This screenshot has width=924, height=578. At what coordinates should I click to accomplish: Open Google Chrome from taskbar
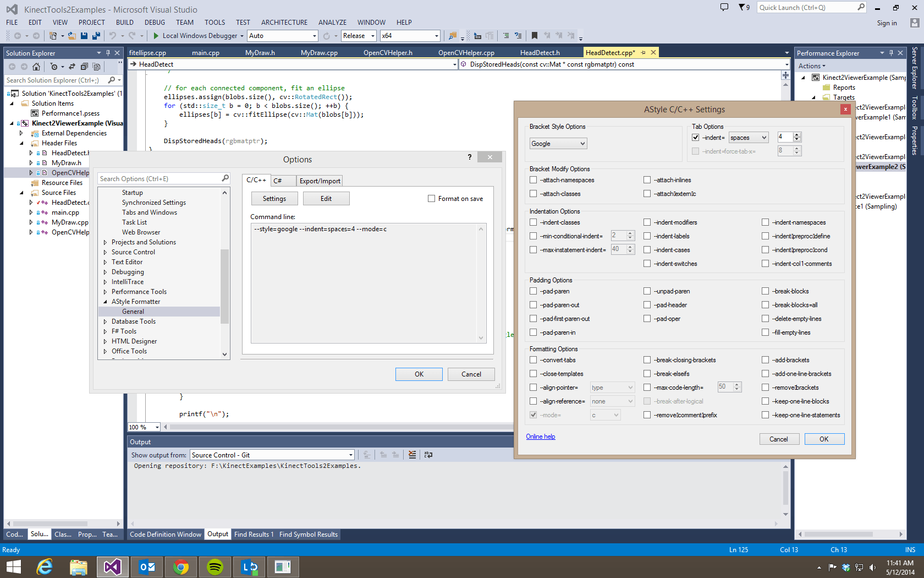coord(181,566)
